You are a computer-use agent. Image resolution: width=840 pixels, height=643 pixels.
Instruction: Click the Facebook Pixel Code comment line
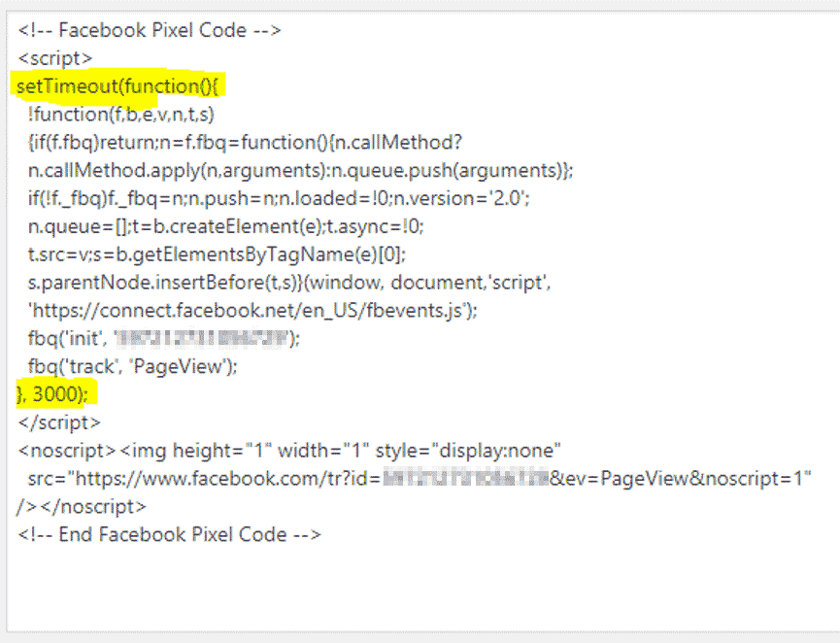pyautogui.click(x=150, y=30)
